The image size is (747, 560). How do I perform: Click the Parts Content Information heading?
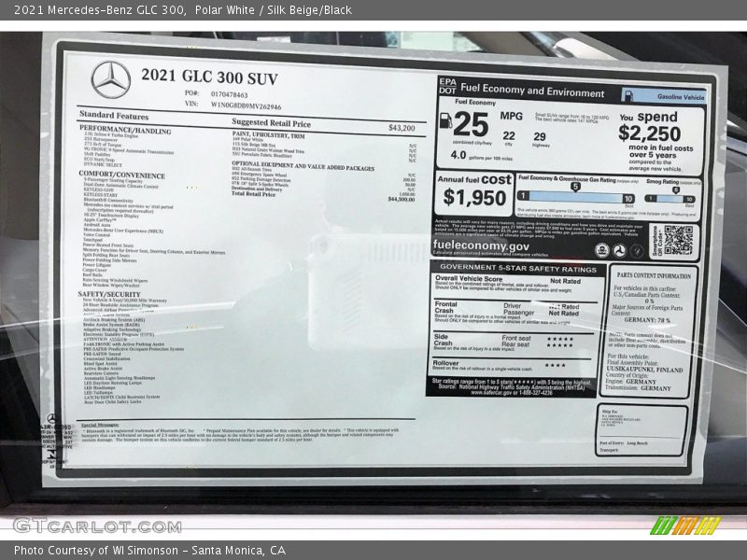point(654,275)
